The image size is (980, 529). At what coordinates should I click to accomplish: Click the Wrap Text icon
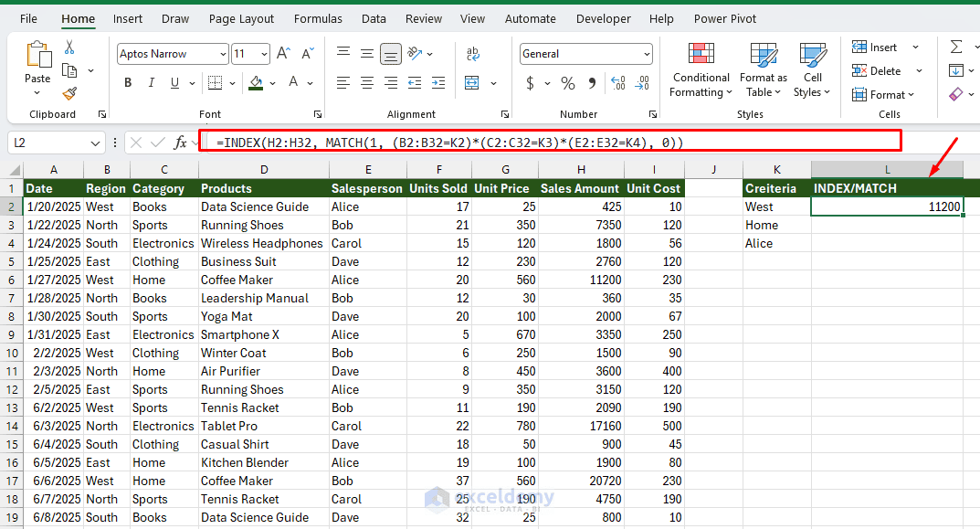coord(473,53)
